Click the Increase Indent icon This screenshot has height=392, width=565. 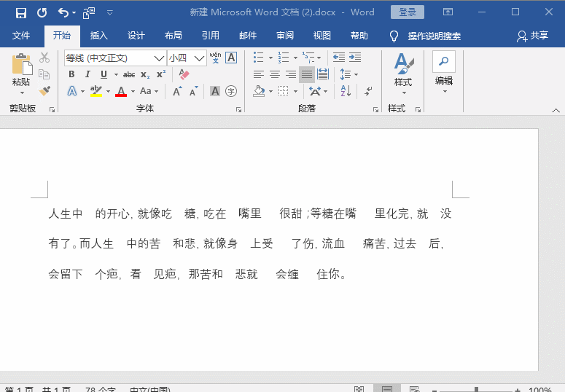click(355, 58)
